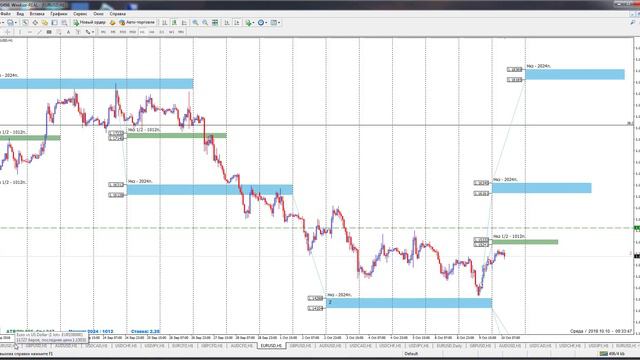Show the Market Watch window

[25, 22]
